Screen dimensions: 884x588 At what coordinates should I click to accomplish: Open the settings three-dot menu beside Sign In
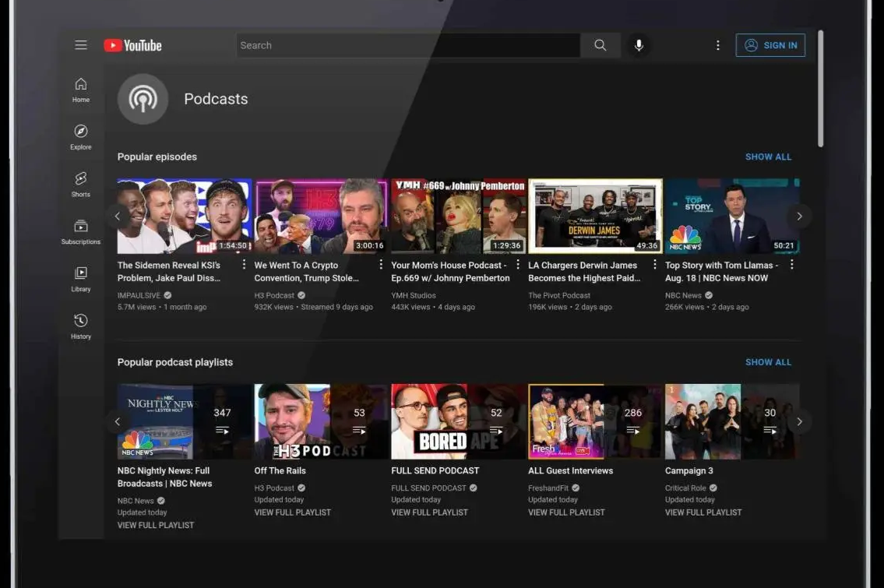click(x=717, y=45)
